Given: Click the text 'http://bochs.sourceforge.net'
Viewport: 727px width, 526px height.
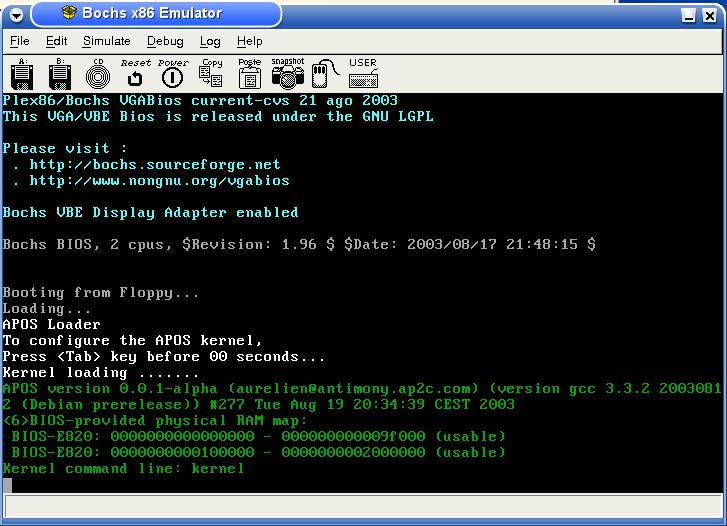Looking at the screenshot, I should [155, 165].
